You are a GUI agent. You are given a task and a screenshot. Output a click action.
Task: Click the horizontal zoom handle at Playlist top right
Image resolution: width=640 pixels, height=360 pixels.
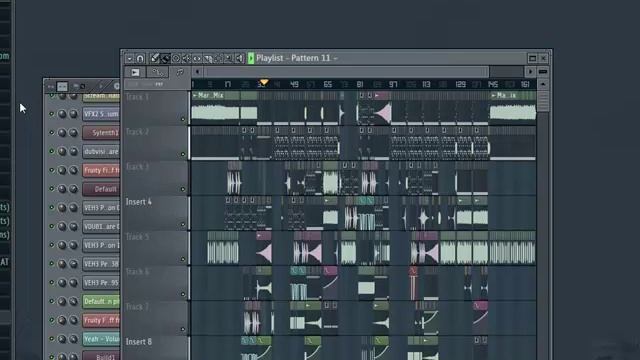point(543,72)
